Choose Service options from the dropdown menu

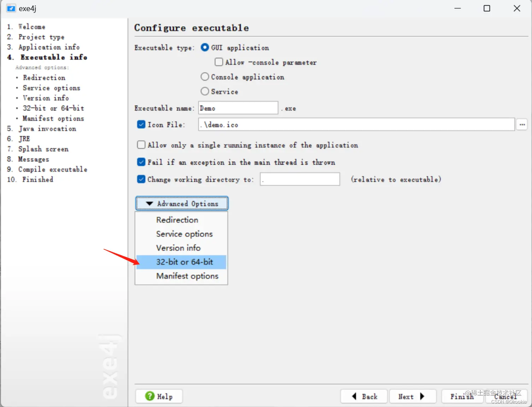(x=181, y=234)
